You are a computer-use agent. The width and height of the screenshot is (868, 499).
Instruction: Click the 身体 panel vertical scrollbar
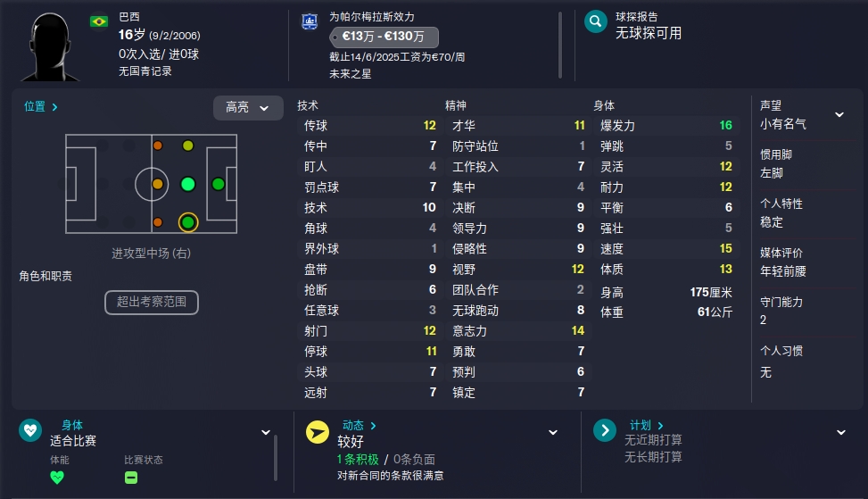click(x=275, y=458)
